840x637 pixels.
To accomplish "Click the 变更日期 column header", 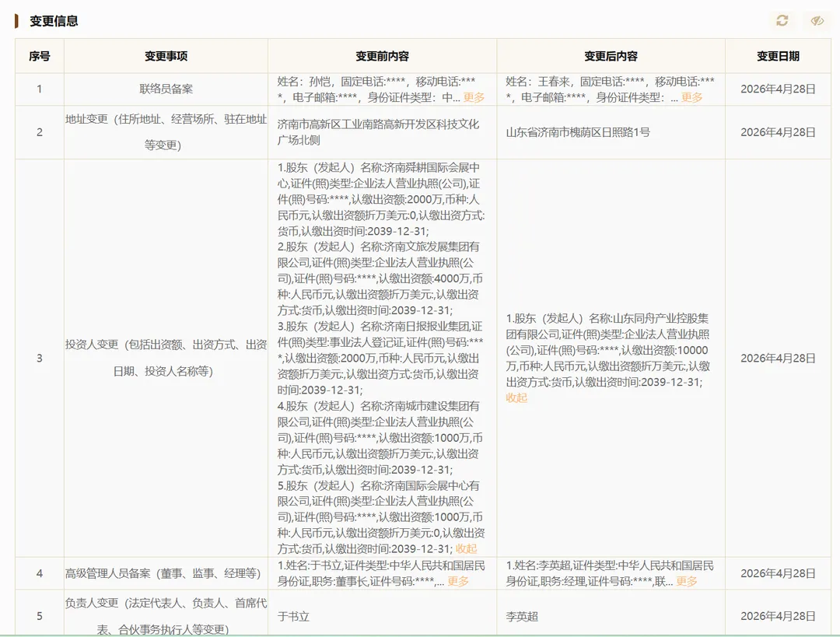I will (x=778, y=56).
